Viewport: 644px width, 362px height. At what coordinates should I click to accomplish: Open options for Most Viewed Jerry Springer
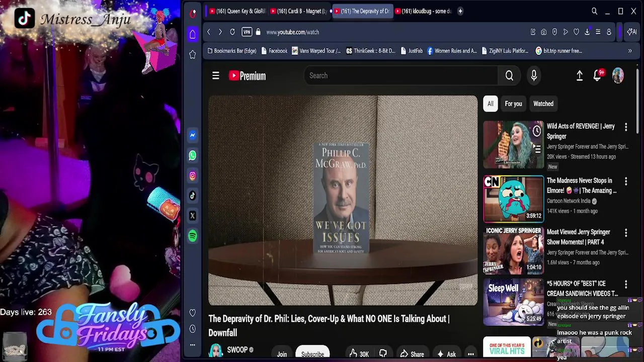tap(626, 233)
